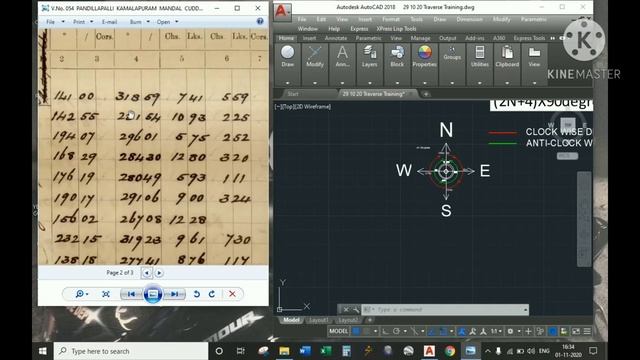Rotate image counterclockwise in Photo Viewer
The height and width of the screenshot is (360, 640).
196,294
